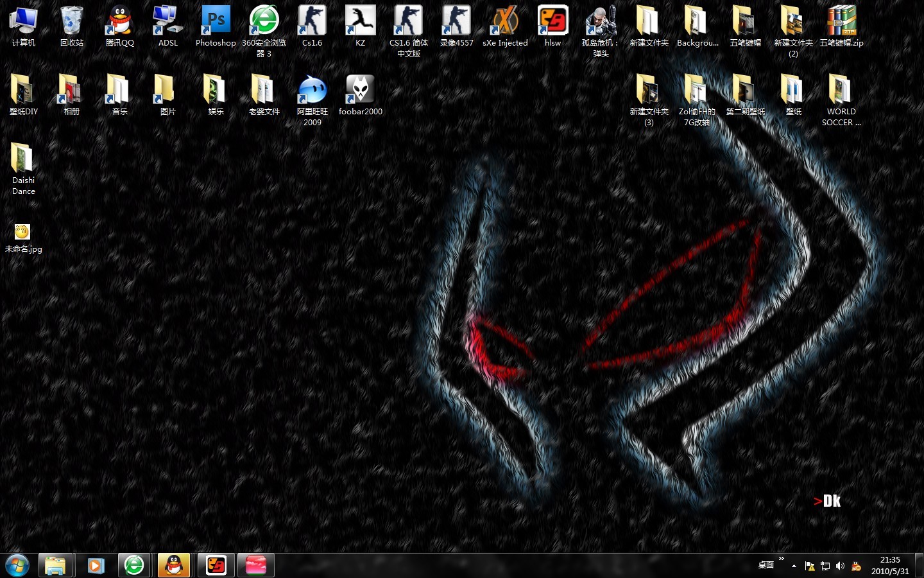924x578 pixels.
Task: Select the Backgrou... folder icon
Action: 697,27
